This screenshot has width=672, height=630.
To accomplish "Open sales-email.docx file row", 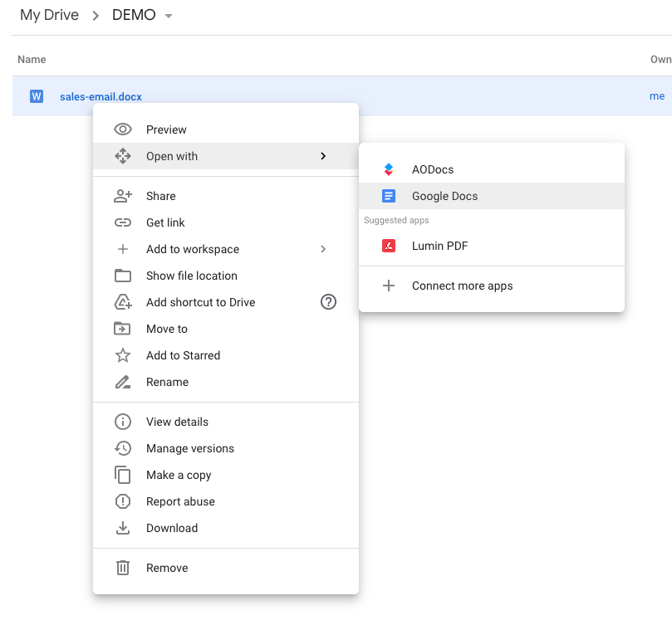I will (x=101, y=96).
